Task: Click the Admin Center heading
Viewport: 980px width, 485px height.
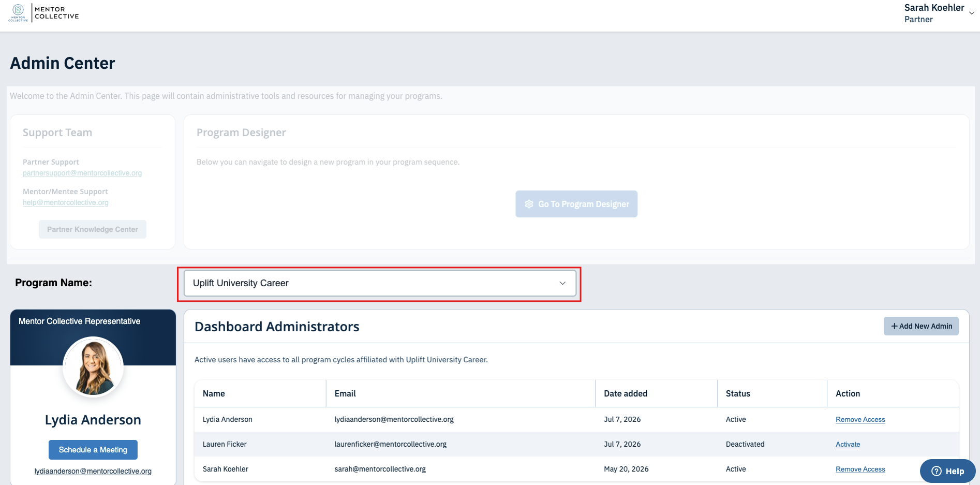Action: pyautogui.click(x=63, y=63)
